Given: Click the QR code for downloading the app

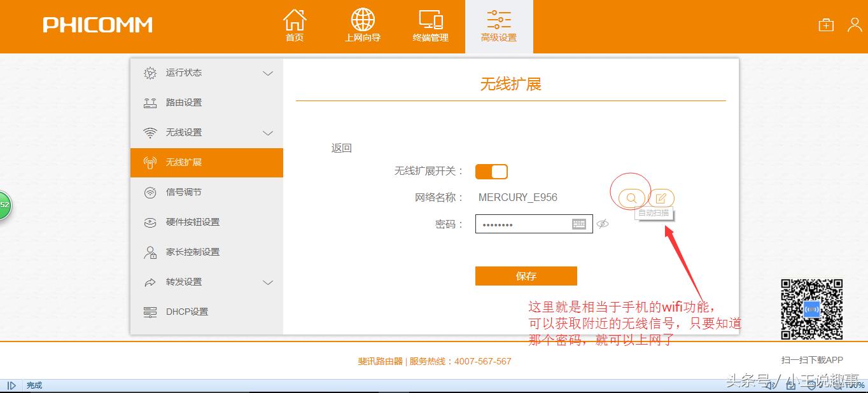Looking at the screenshot, I should pyautogui.click(x=811, y=310).
